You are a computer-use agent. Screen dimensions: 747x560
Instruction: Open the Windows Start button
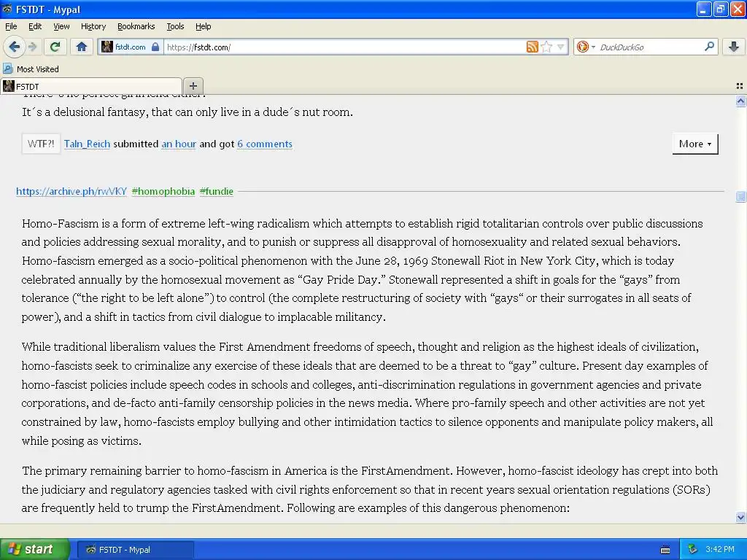point(35,549)
